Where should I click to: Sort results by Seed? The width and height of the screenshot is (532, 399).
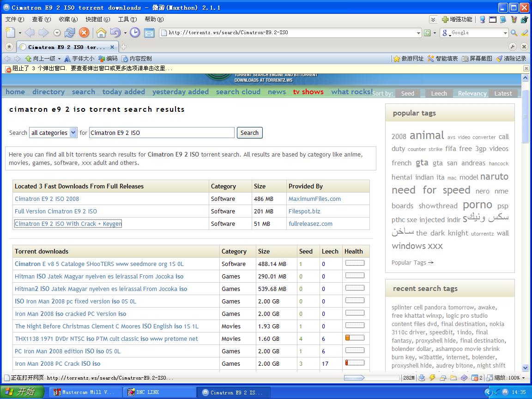click(x=407, y=93)
